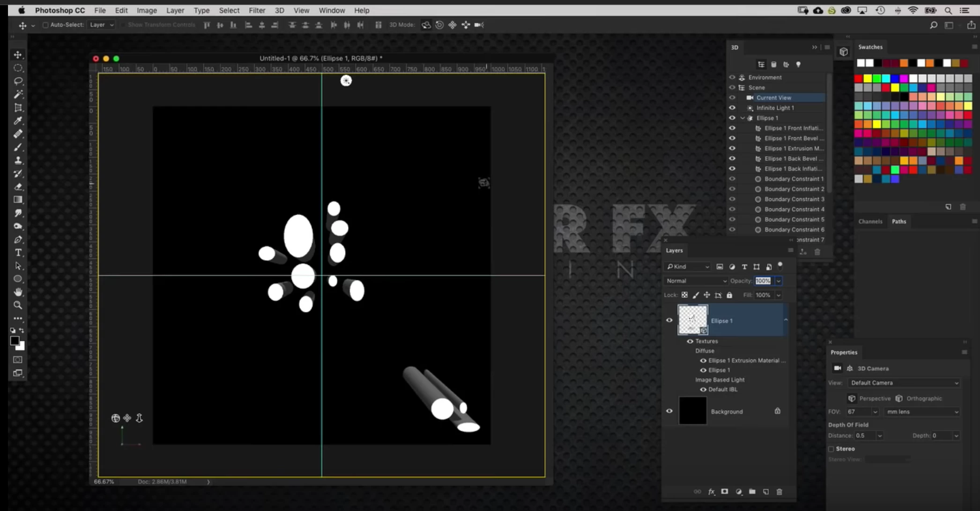Enable the Auto-Select checkbox
This screenshot has width=980, height=511.
(45, 25)
